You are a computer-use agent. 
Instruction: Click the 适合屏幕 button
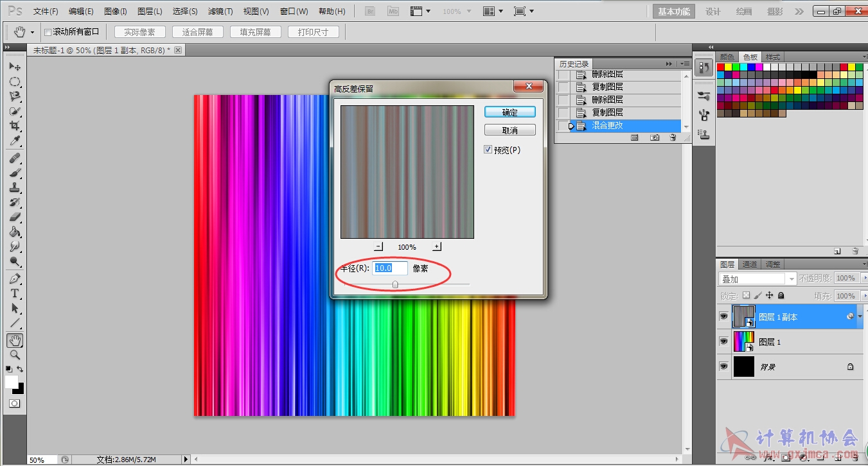point(197,32)
